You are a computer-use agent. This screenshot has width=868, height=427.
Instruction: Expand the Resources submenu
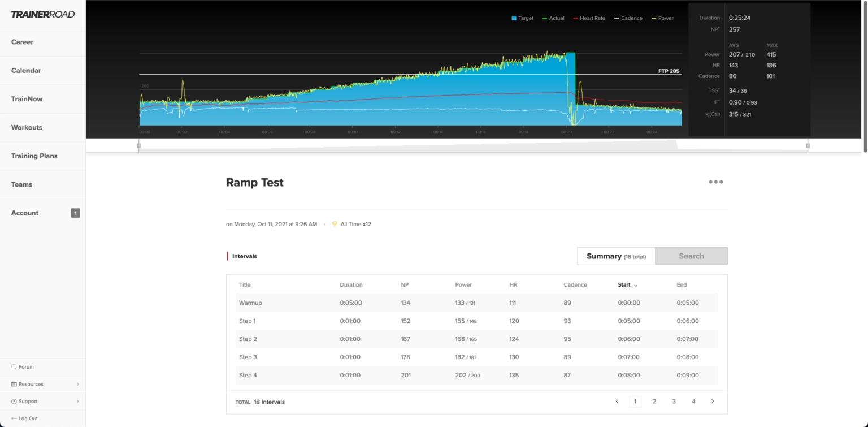(77, 384)
